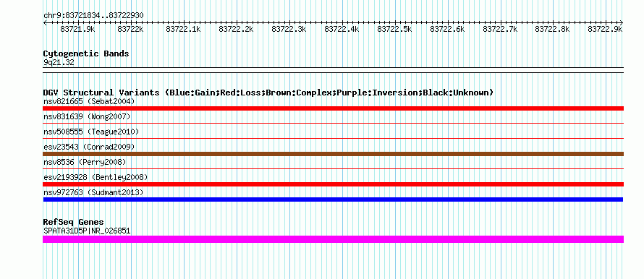Open the nsv972763 (Sudmant2013) label

[x=93, y=192]
